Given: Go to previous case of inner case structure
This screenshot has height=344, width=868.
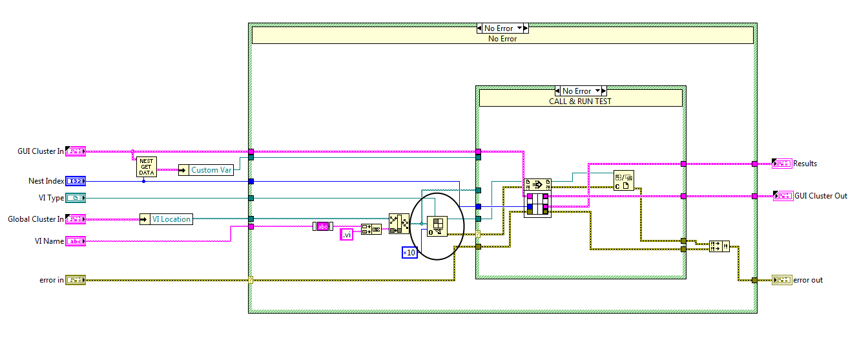Looking at the screenshot, I should click(x=559, y=91).
